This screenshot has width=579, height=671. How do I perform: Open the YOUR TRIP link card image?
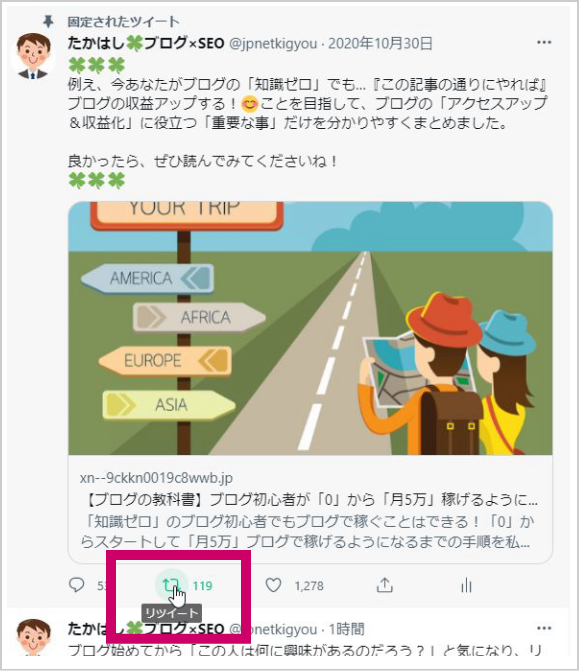coord(310,328)
